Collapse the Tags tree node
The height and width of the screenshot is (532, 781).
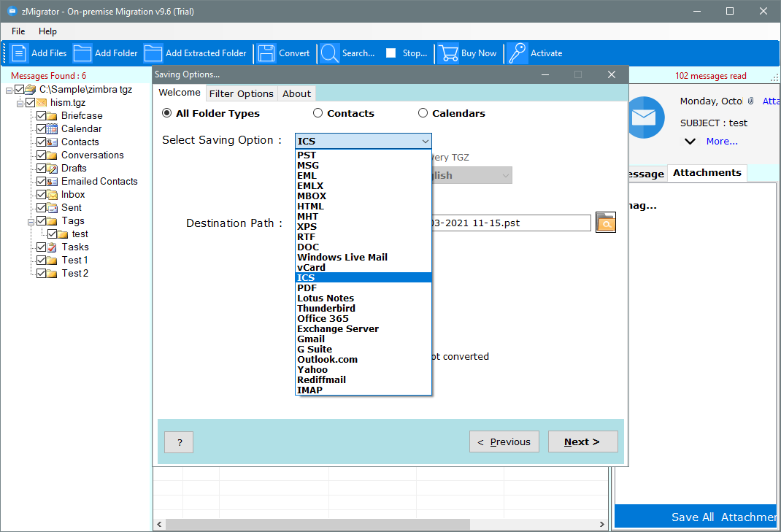click(x=31, y=221)
